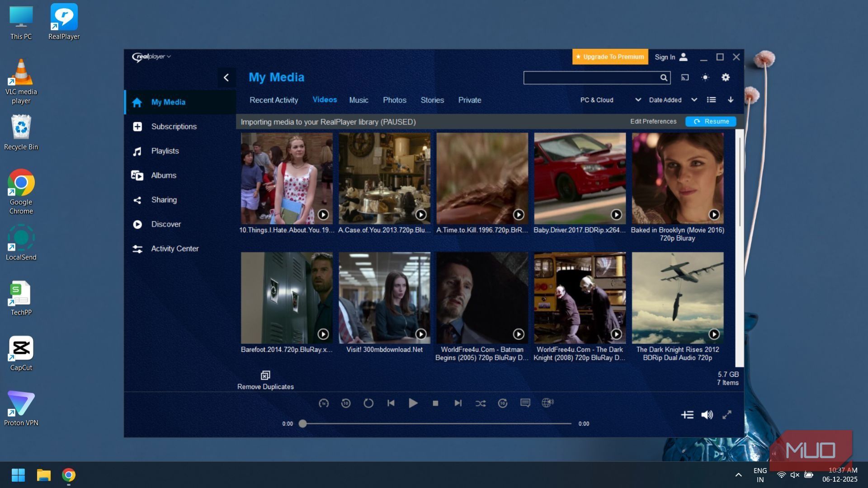Play 10.Things.I.Hate.About.You video overlay button
Image resolution: width=868 pixels, height=488 pixels.
click(323, 215)
